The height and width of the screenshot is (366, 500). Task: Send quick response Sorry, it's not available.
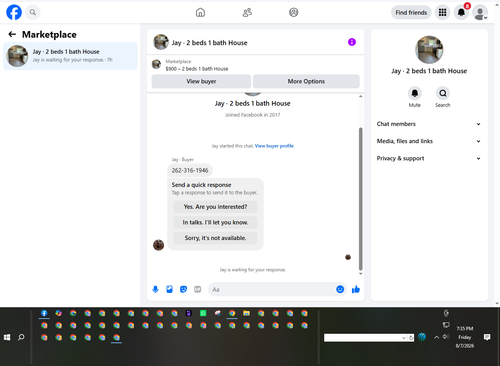tap(215, 238)
